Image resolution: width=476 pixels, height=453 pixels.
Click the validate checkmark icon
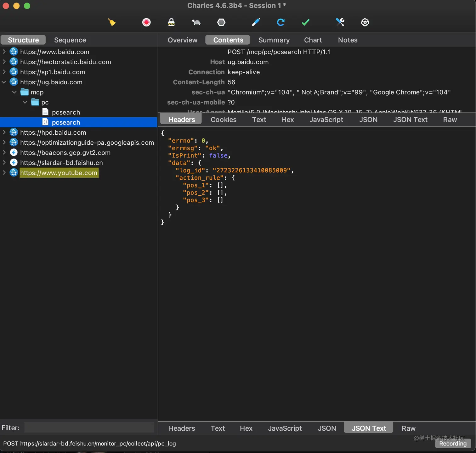pos(305,22)
